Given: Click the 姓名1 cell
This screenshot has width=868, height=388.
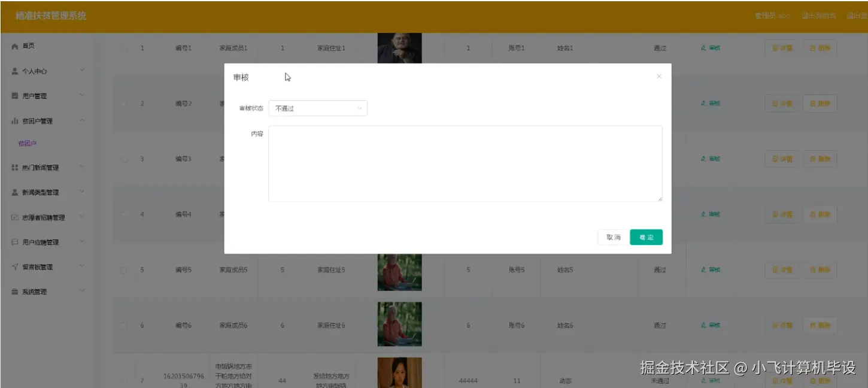Looking at the screenshot, I should coord(565,48).
